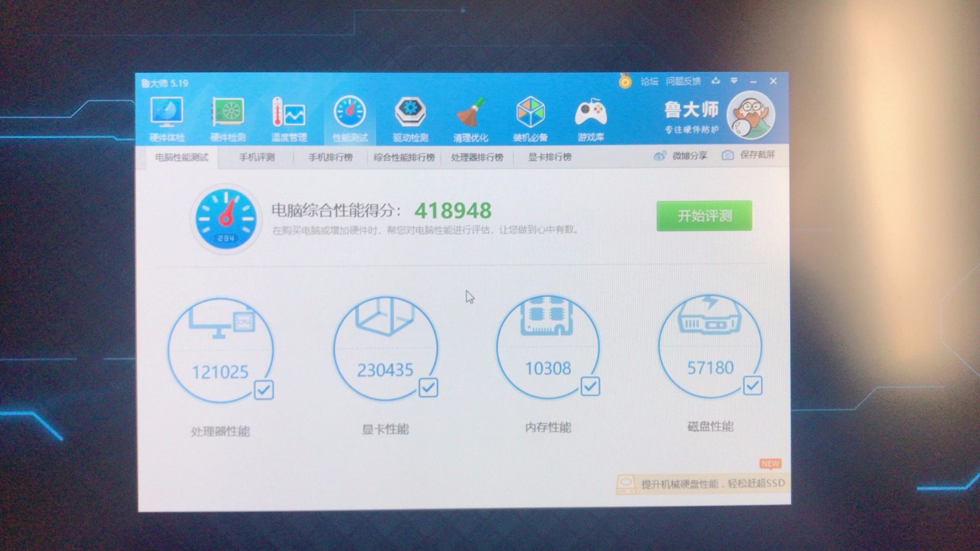Switch to 电脑性能测试 tab

(182, 157)
